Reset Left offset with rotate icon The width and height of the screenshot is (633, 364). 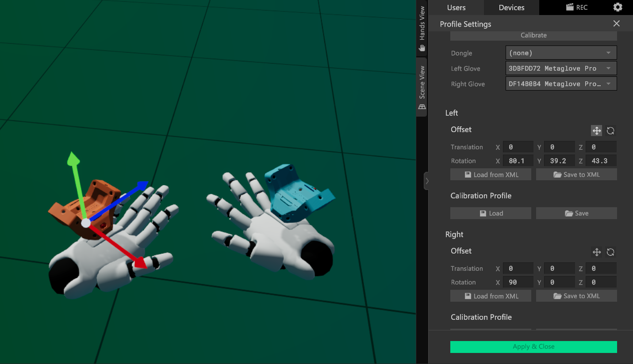[610, 131]
